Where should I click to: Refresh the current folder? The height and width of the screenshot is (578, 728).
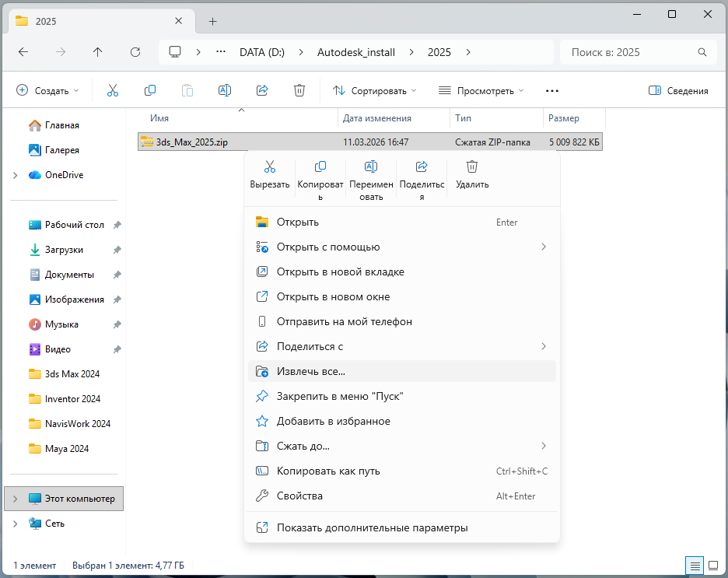(x=135, y=52)
